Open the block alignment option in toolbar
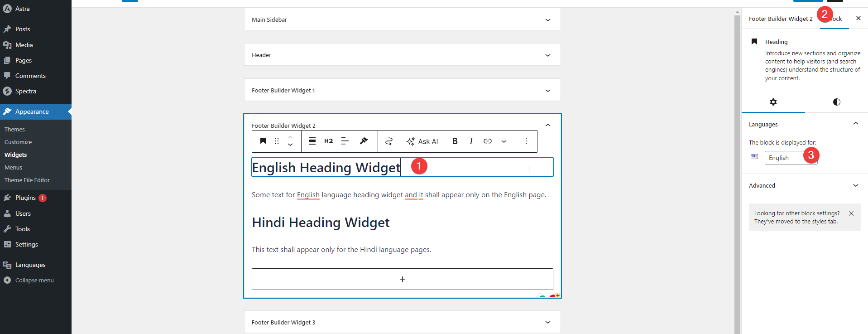The width and height of the screenshot is (868, 334). pyautogui.click(x=312, y=141)
